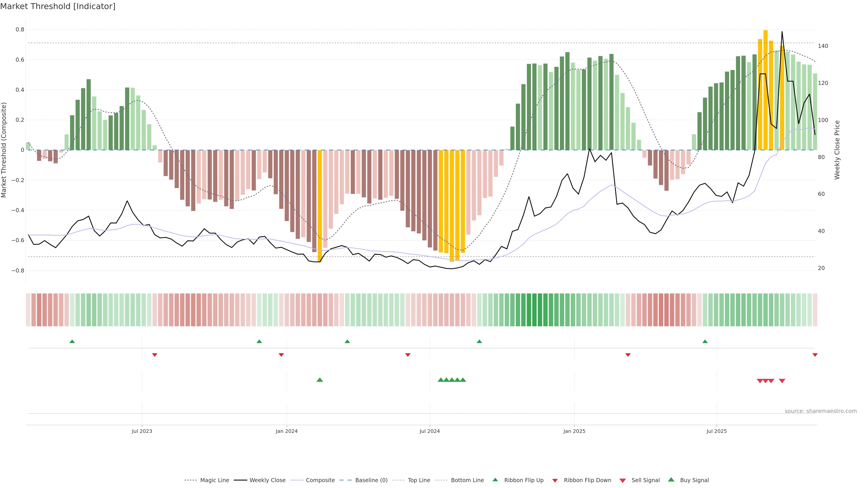Click first buy signal triangle after Jul 2024
868x488 pixels.
pos(440,380)
